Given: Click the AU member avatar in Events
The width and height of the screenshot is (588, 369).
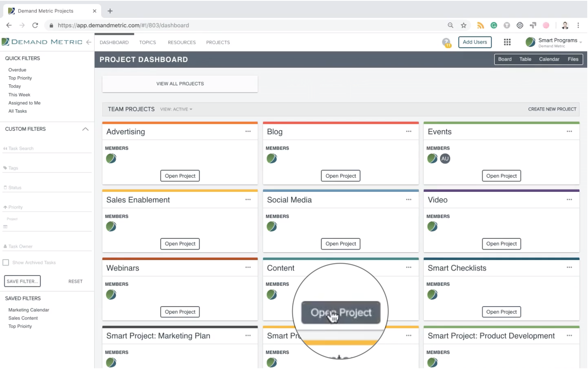Looking at the screenshot, I should [x=445, y=159].
